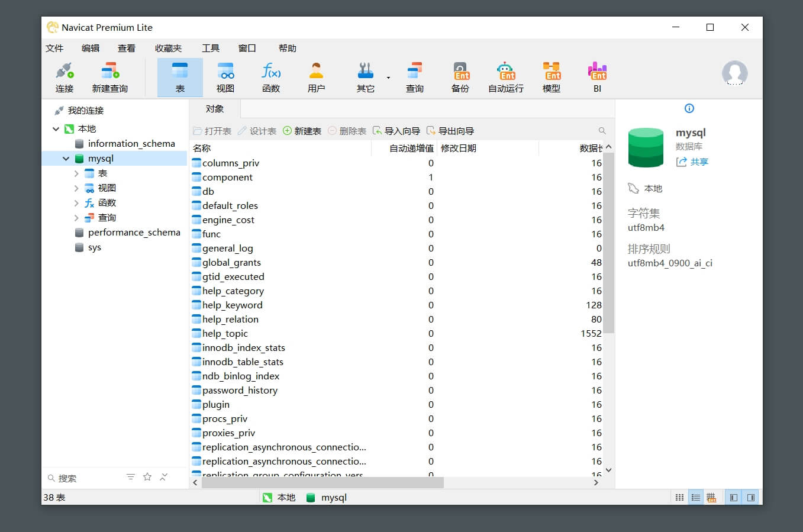803x532 pixels.
Task: Open the BI toolbar icon
Action: pyautogui.click(x=597, y=78)
